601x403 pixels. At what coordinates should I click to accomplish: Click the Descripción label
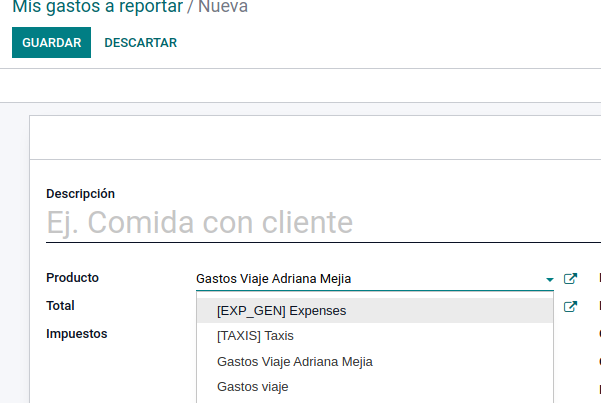click(80, 194)
